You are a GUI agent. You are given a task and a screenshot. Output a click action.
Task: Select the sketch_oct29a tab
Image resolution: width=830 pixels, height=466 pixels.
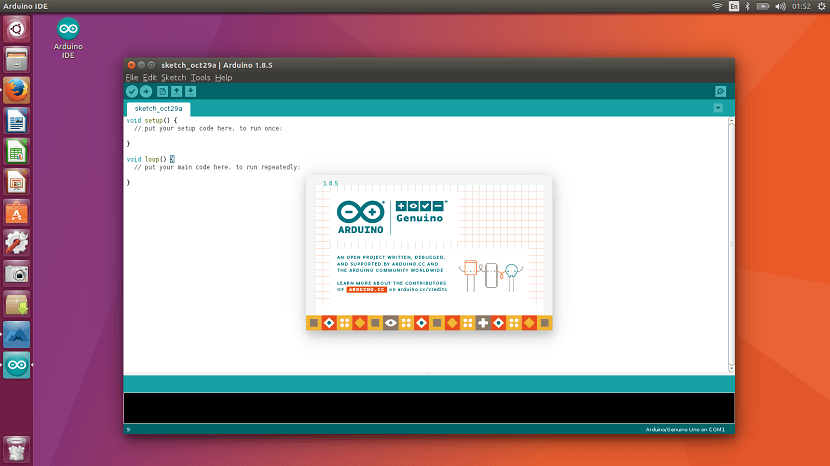tap(158, 108)
